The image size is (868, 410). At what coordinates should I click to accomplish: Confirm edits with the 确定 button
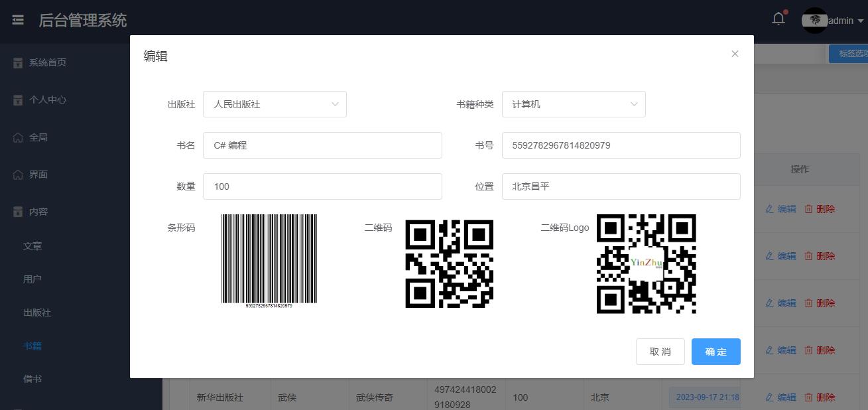(715, 352)
